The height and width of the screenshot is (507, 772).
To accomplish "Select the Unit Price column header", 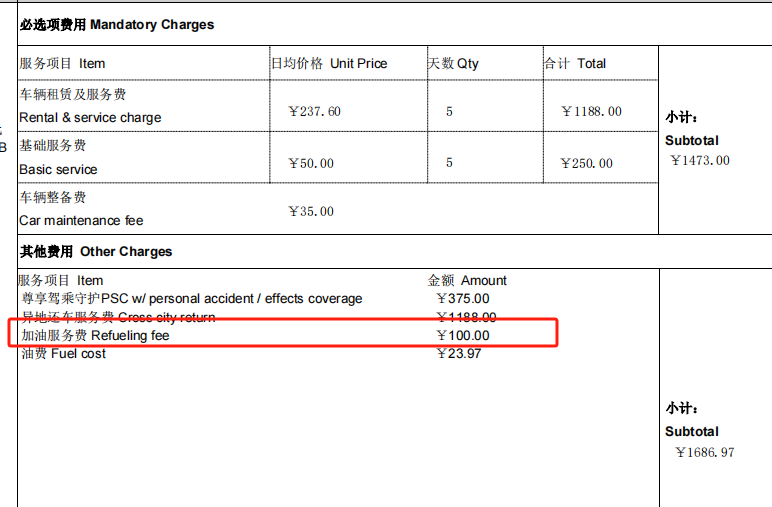I will (329, 63).
